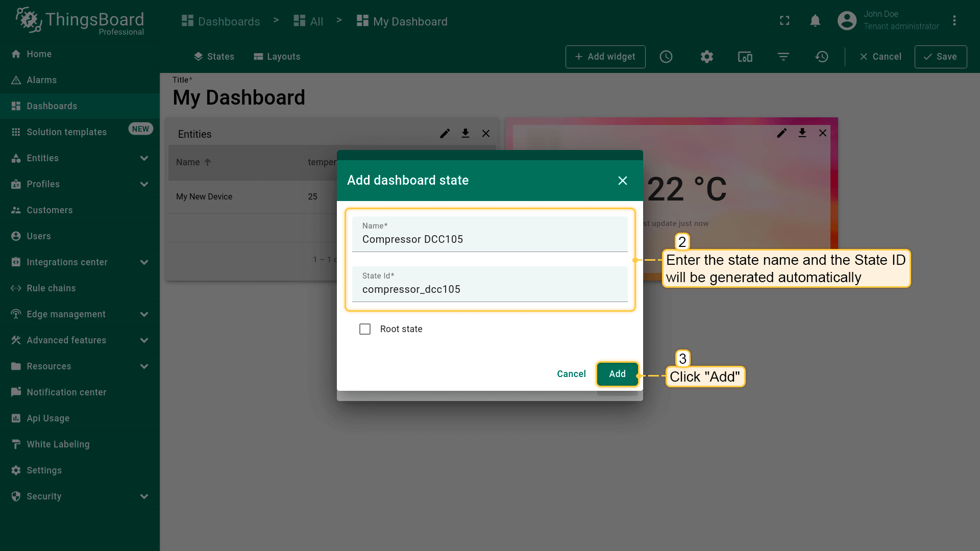Expand Integrations center section
This screenshot has height=551, width=980.
(144, 262)
